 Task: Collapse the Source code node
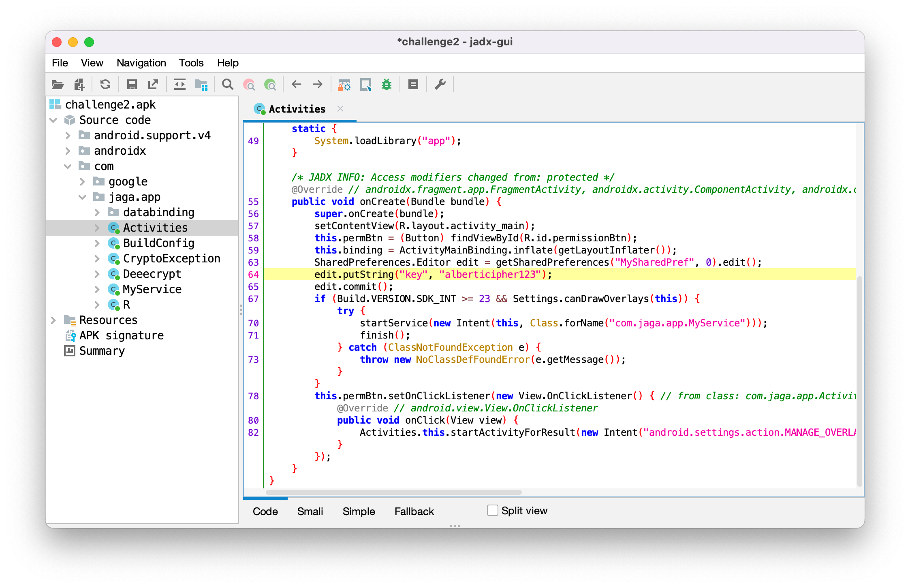click(53, 120)
